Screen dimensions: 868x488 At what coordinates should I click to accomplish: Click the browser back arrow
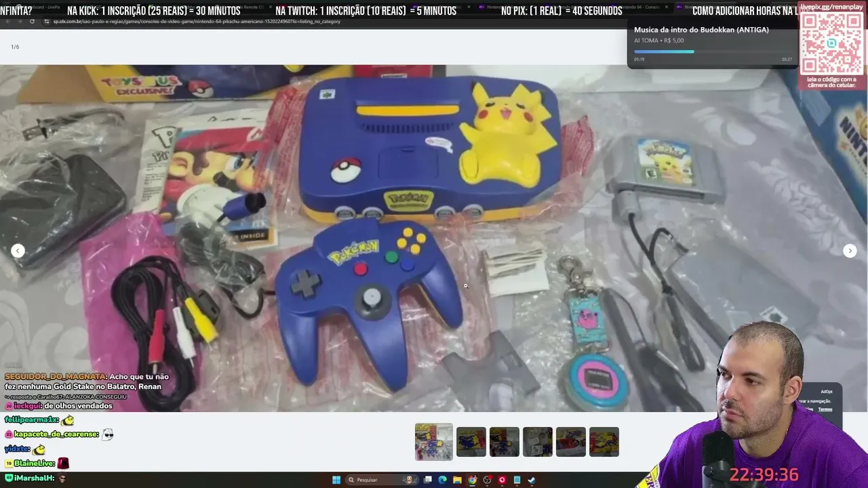(x=7, y=21)
